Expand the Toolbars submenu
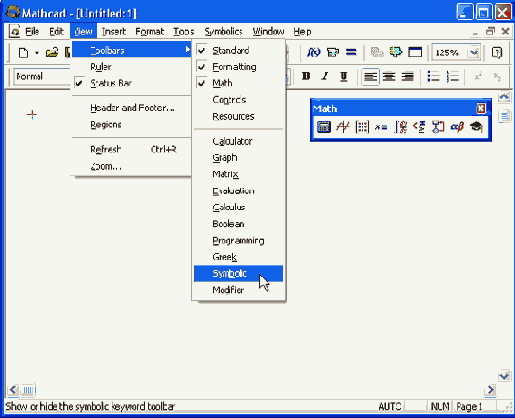 131,50
